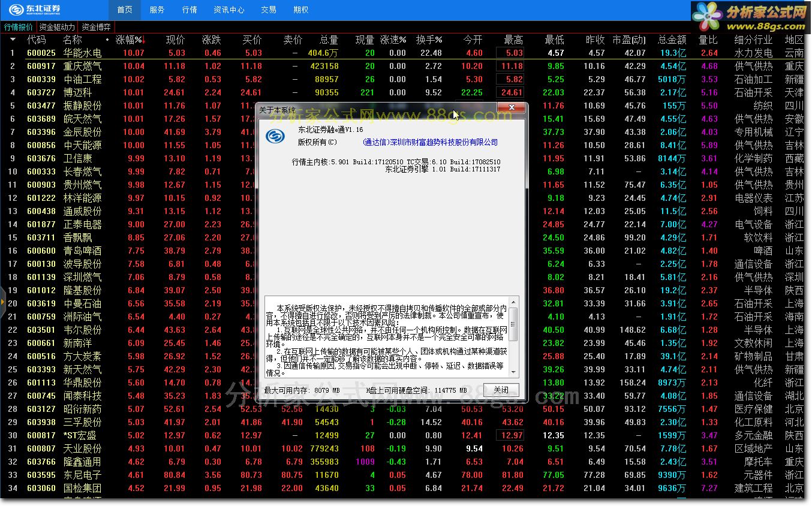812x506 pixels.
Task: Sort by the 涨速% column header
Action: pyautogui.click(x=393, y=40)
